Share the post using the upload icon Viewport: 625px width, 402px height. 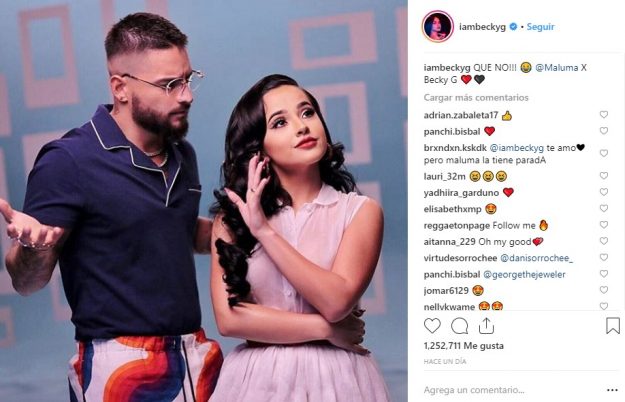[x=486, y=326]
